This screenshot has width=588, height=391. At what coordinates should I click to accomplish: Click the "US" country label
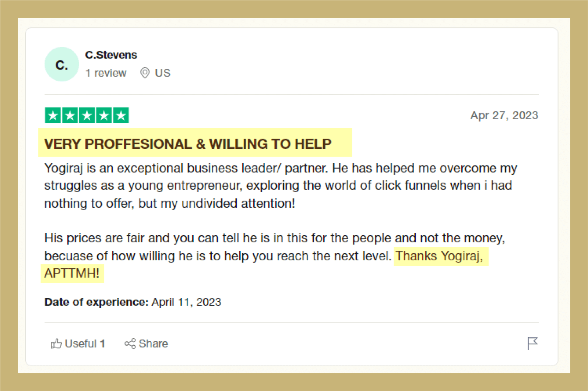point(163,73)
